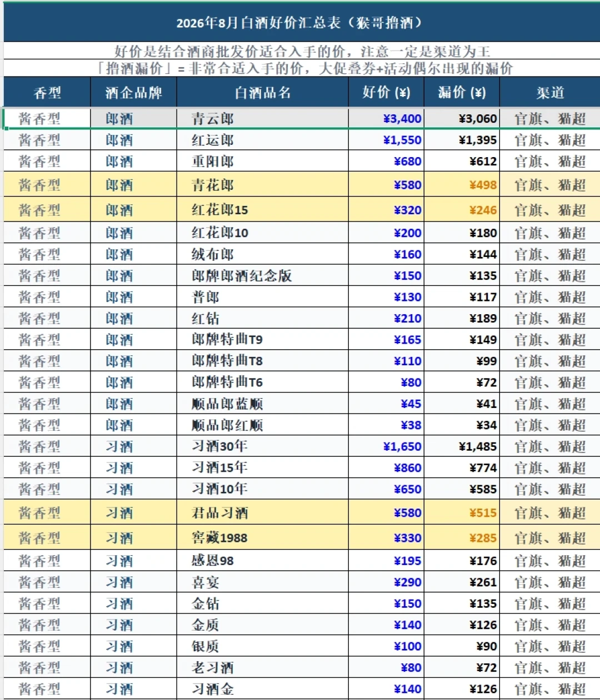Click the '¥189' price cell
Viewport: 600px width, 700px height.
[x=462, y=318]
